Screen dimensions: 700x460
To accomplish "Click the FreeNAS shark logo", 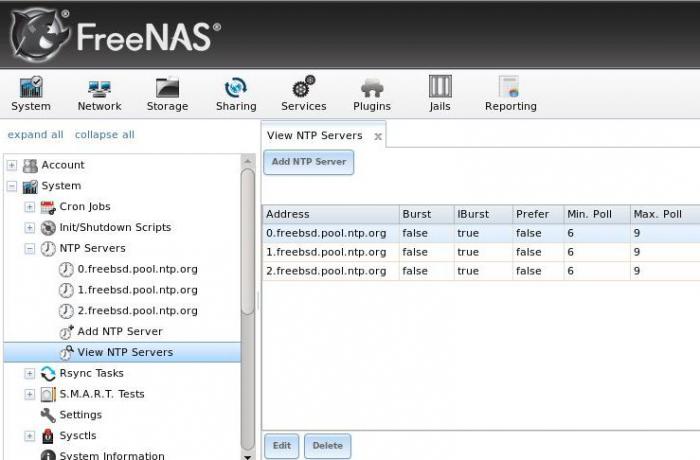I will 40,36.
